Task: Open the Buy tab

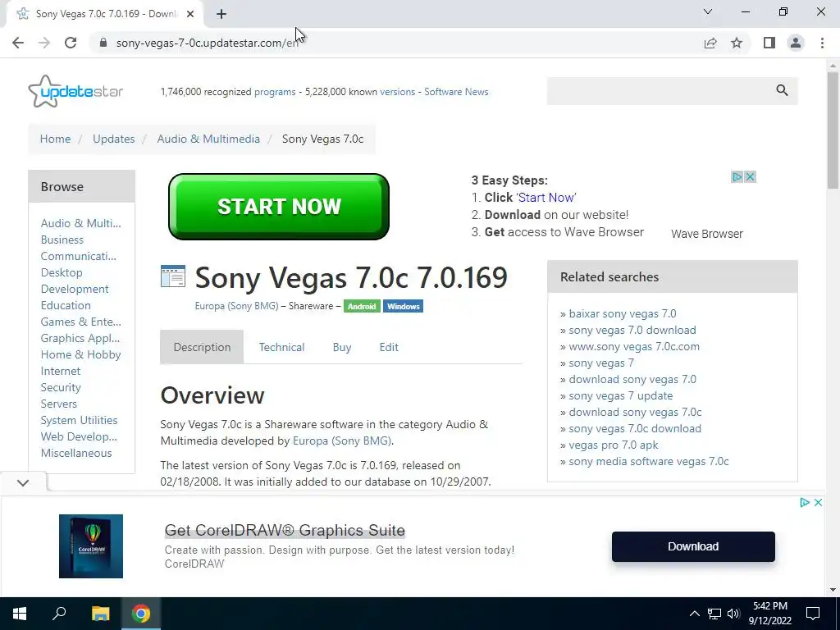Action: (342, 347)
